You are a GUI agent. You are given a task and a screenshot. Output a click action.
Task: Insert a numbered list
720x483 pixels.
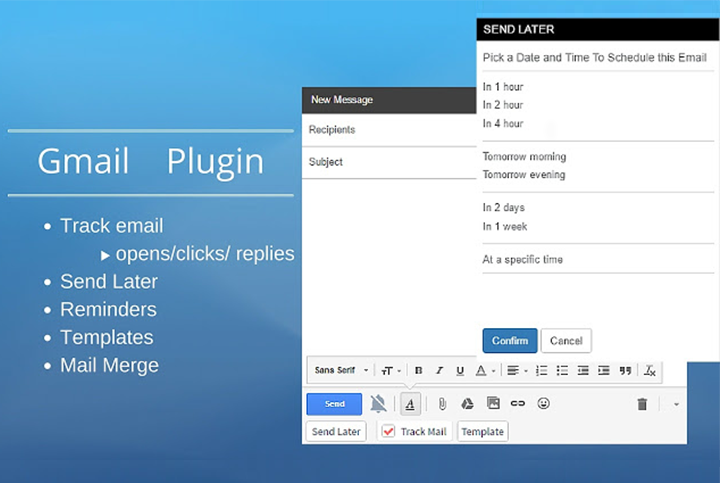click(541, 371)
